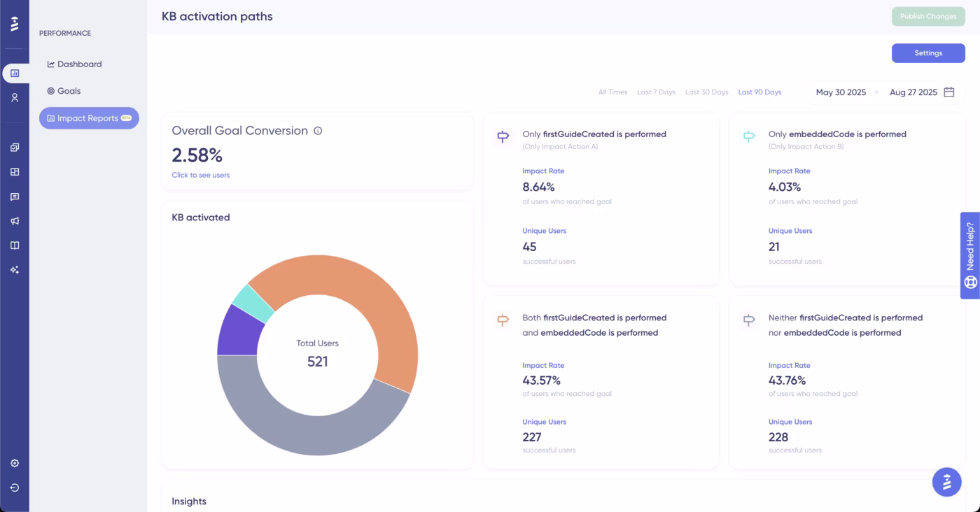Select the user profiles icon in sidebar
The height and width of the screenshot is (512, 980).
coord(15,98)
